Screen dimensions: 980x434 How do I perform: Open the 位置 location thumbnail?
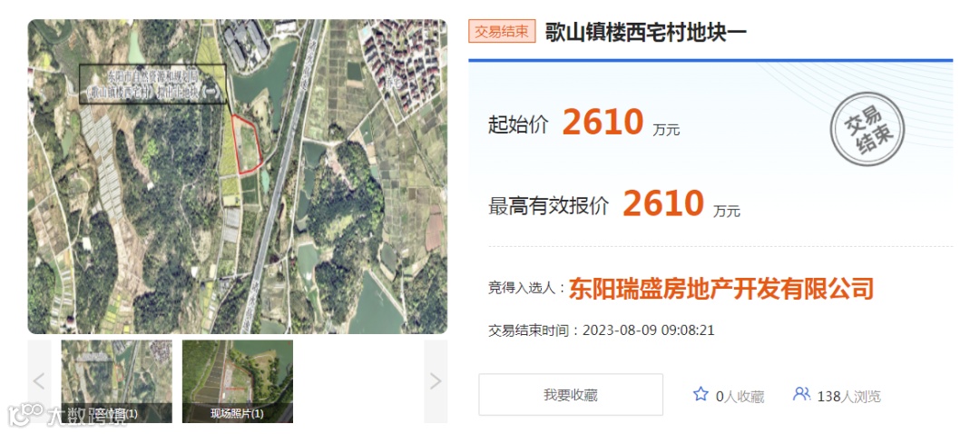point(117,381)
